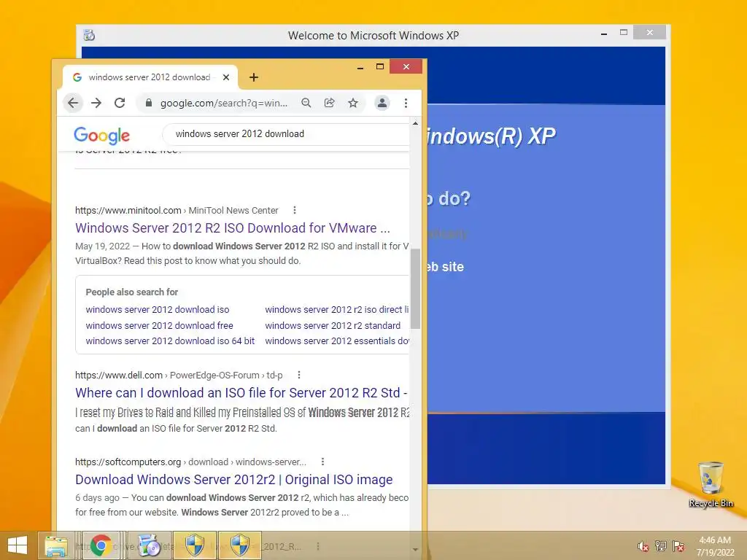Image resolution: width=747 pixels, height=560 pixels.
Task: Click the Google logo
Action: [101, 135]
